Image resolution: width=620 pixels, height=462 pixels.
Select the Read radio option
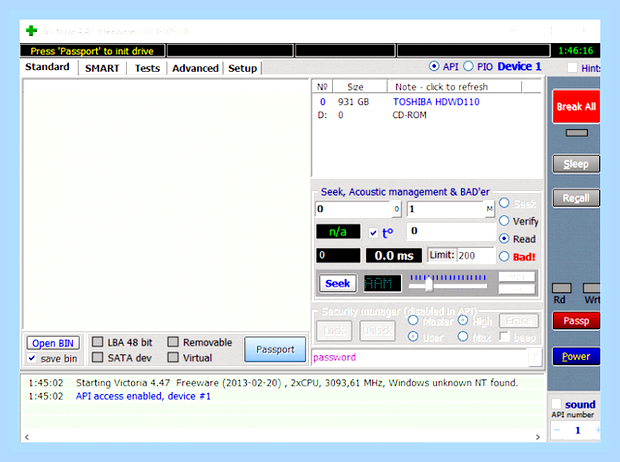coord(504,239)
